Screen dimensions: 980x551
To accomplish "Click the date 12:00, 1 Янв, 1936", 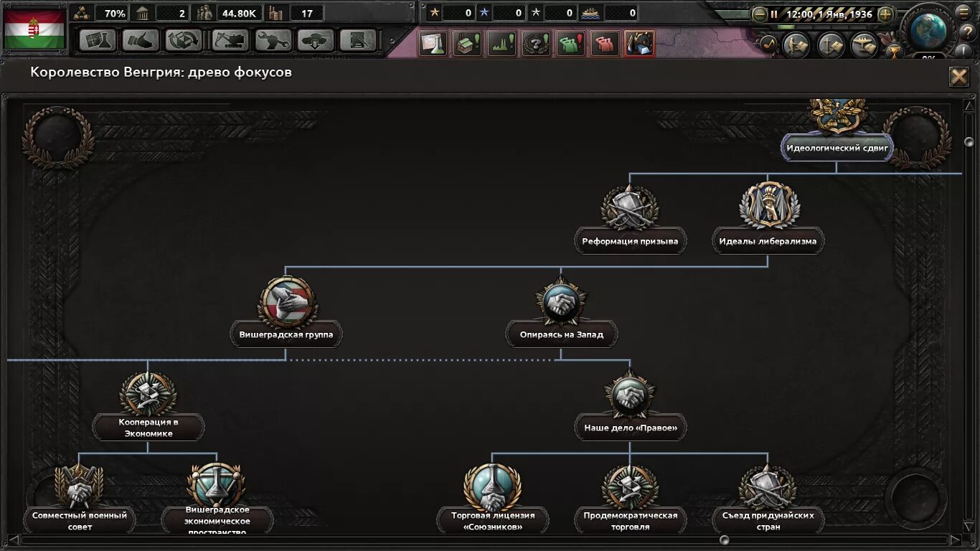I will (829, 14).
